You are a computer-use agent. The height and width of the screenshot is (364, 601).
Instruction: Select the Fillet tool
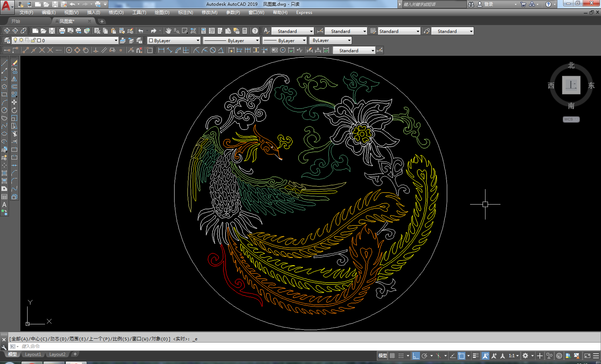click(x=14, y=181)
